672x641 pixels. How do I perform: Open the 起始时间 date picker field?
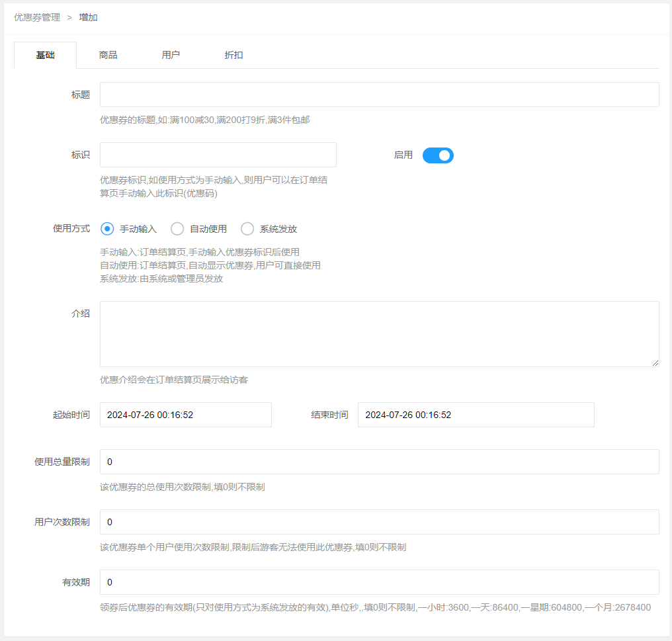click(185, 415)
